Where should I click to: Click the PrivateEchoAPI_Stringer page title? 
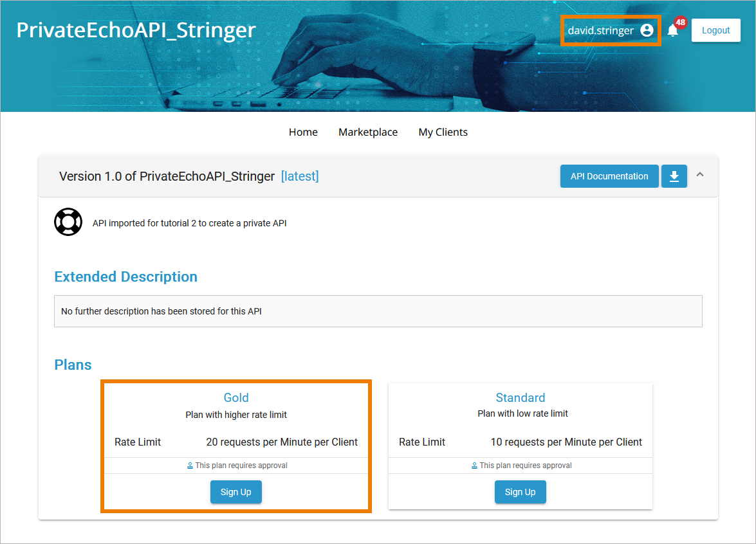point(136,30)
